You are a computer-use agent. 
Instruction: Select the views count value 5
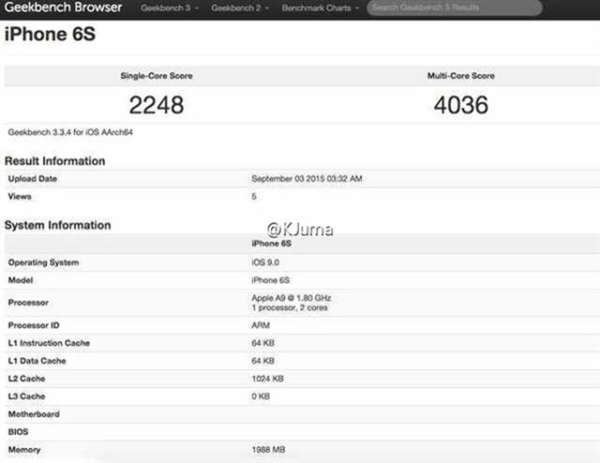point(254,196)
